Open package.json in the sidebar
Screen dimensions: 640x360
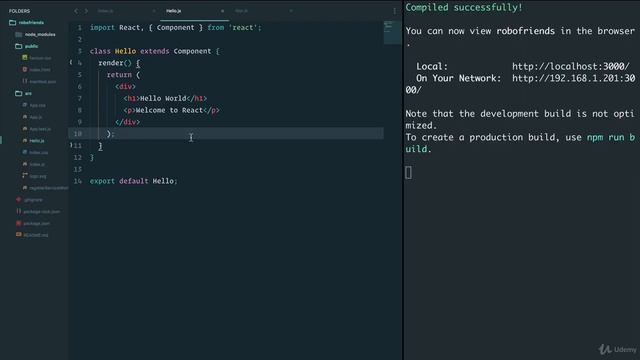37,224
